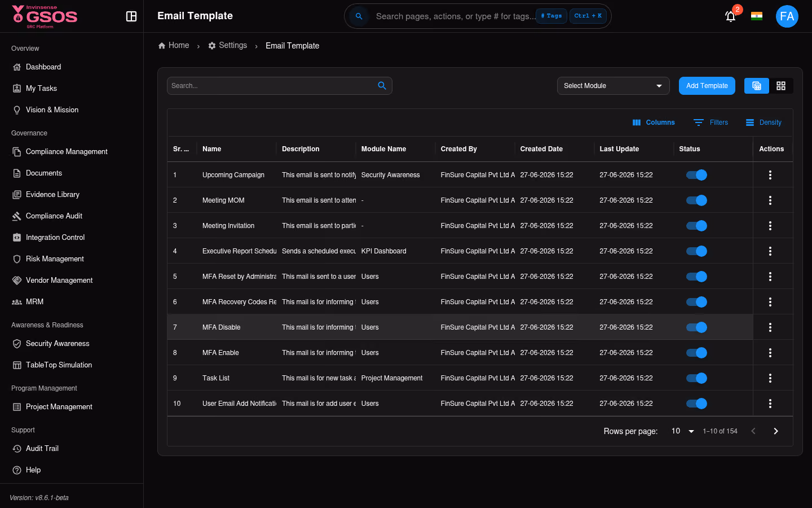The height and width of the screenshot is (508, 812).
Task: Open the Select Module dropdown
Action: (x=613, y=86)
